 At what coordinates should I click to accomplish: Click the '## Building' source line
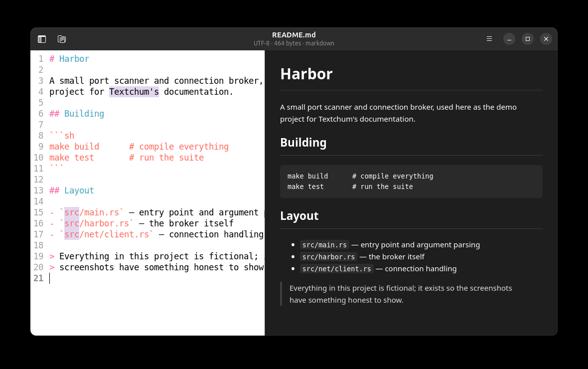coord(77,114)
